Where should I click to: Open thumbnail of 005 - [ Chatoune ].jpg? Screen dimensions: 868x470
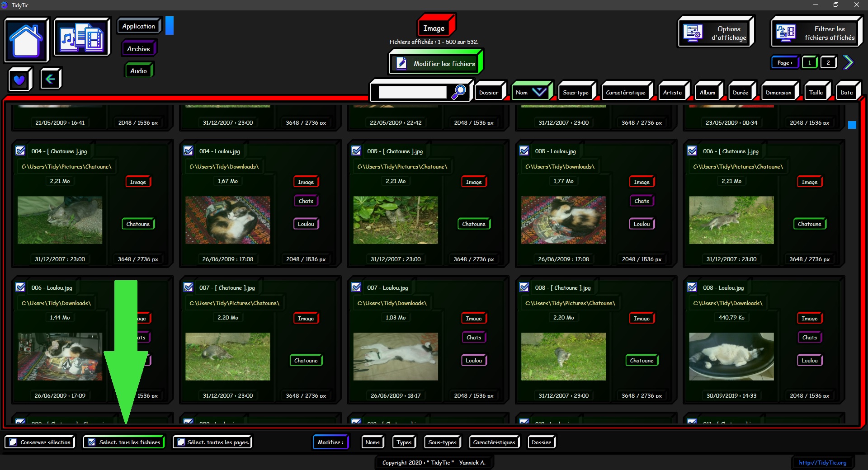(396, 220)
